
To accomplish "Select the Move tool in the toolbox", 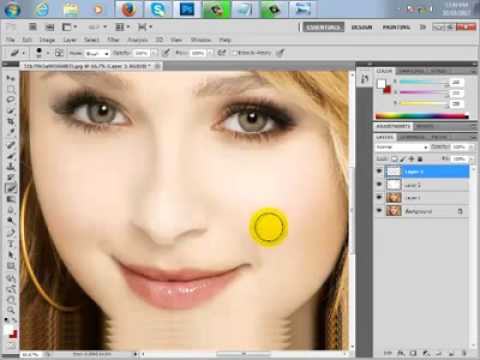I will [x=11, y=78].
